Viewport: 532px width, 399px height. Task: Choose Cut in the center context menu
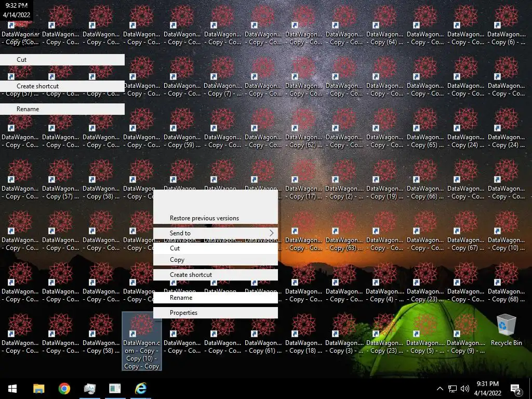[x=216, y=248]
